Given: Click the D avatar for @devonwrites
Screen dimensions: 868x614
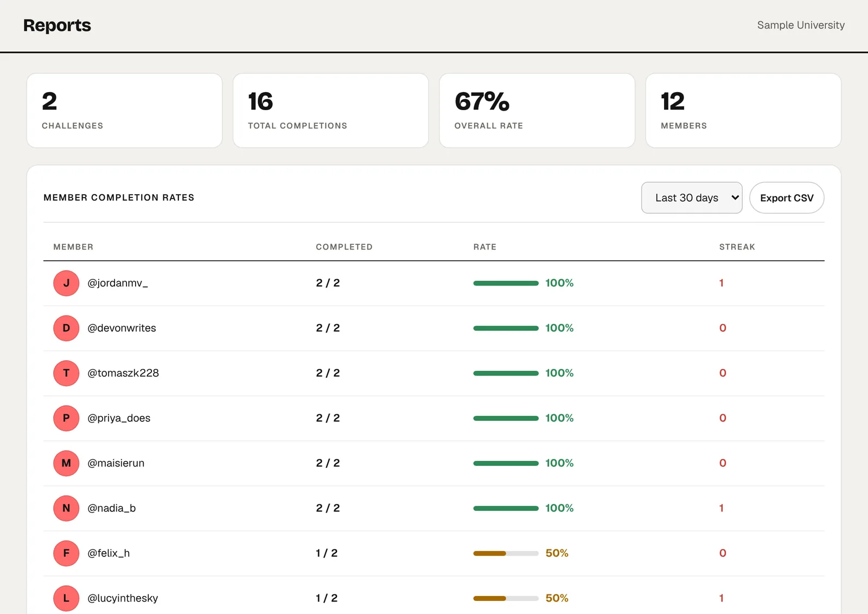Looking at the screenshot, I should (x=66, y=328).
